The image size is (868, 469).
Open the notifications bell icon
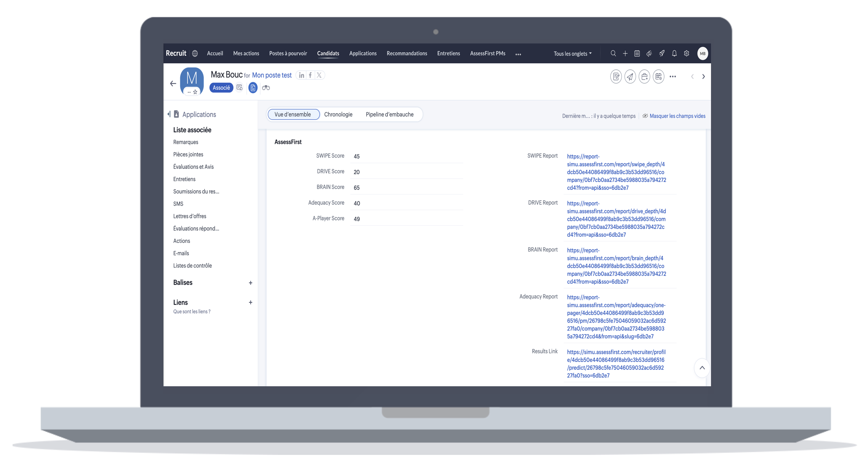click(x=674, y=53)
